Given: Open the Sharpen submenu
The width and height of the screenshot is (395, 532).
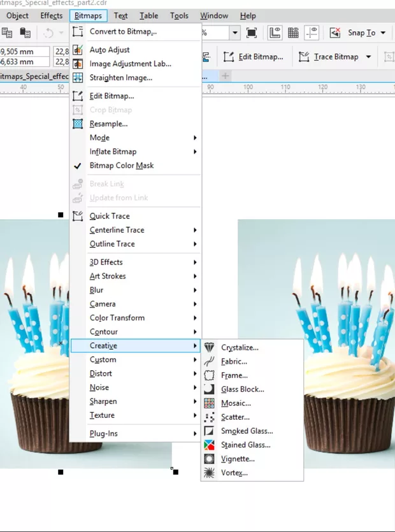Looking at the screenshot, I should click(136, 401).
